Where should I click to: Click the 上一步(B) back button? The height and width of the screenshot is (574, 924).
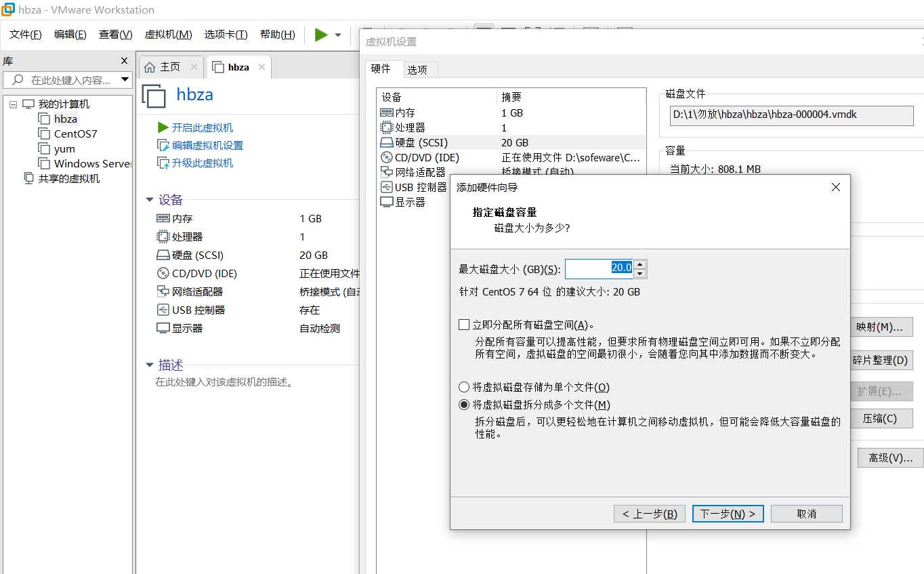click(x=650, y=514)
